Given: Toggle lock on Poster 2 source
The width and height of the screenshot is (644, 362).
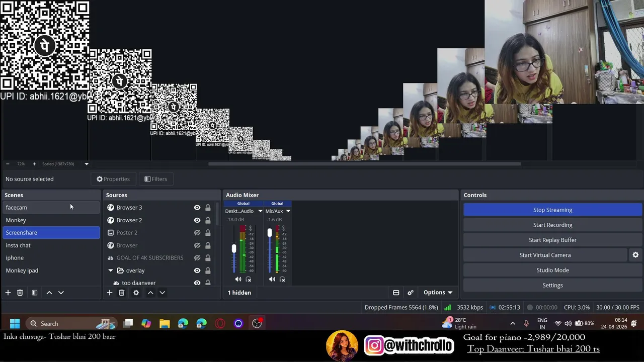Looking at the screenshot, I should click(x=208, y=233).
